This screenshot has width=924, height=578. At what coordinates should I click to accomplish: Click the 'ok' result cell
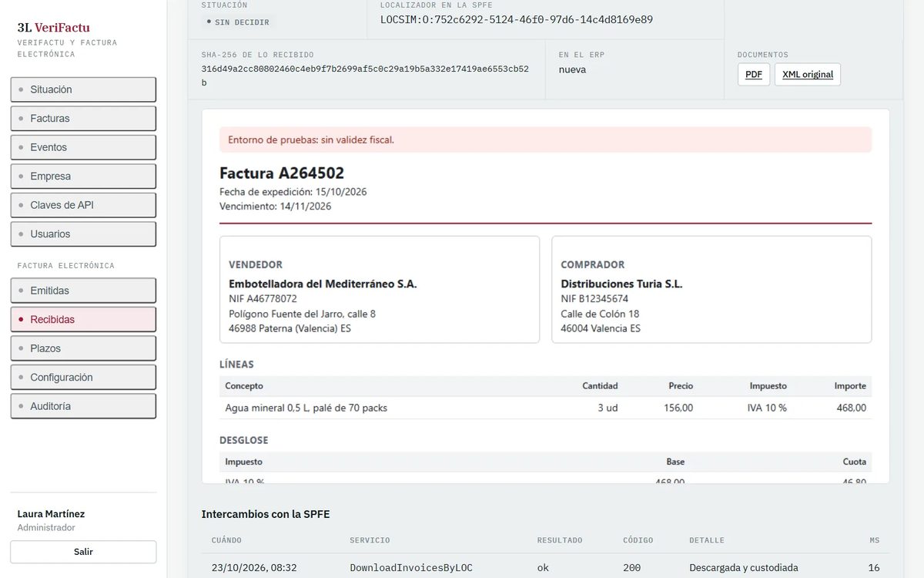(x=544, y=568)
